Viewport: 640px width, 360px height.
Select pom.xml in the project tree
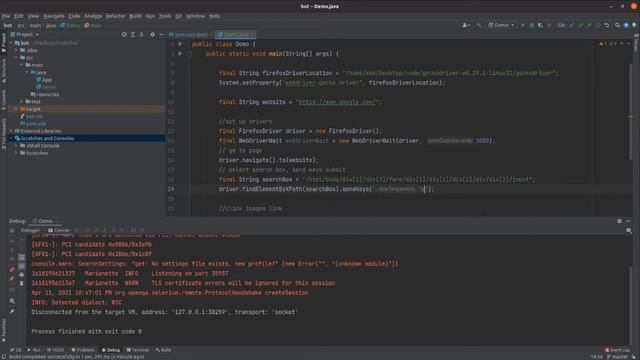click(33, 124)
